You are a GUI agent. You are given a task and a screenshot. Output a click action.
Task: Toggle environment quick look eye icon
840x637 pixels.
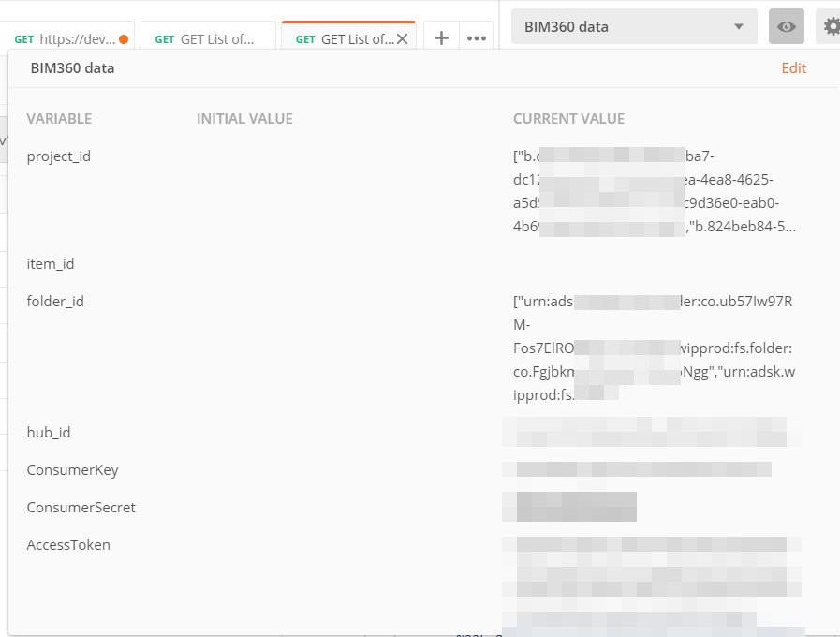(786, 26)
